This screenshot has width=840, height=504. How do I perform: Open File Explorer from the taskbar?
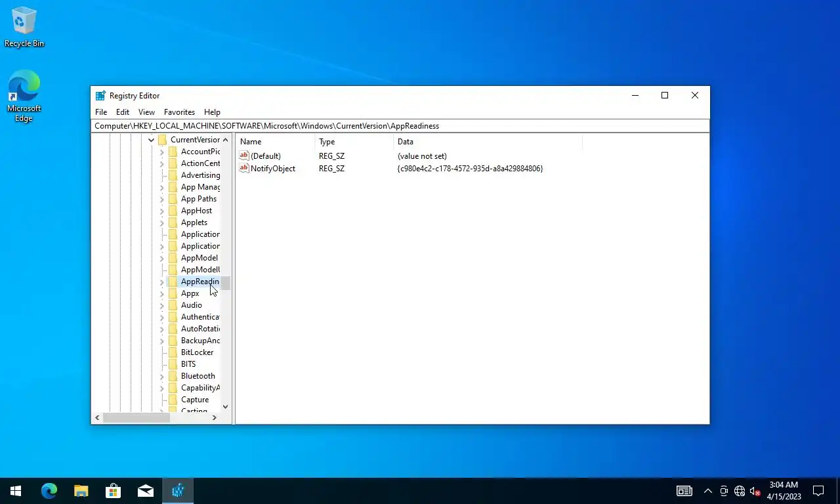[81, 490]
